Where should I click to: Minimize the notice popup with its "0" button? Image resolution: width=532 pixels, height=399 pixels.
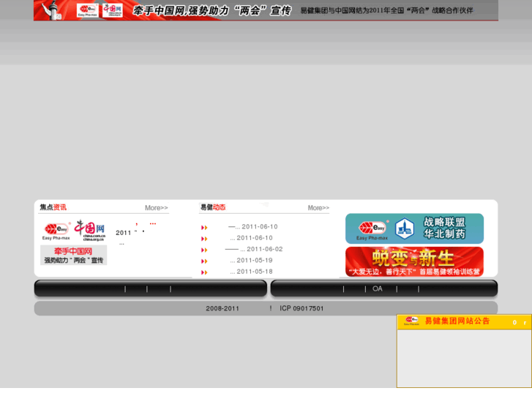click(x=514, y=322)
